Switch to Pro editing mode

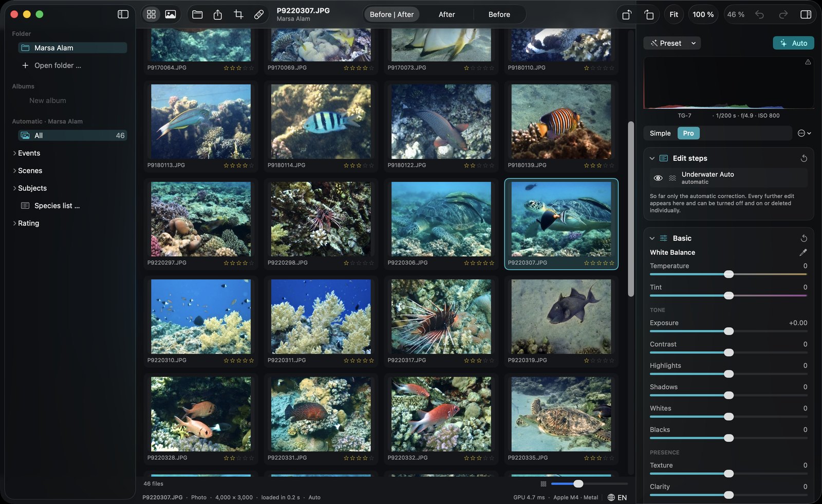[688, 134]
